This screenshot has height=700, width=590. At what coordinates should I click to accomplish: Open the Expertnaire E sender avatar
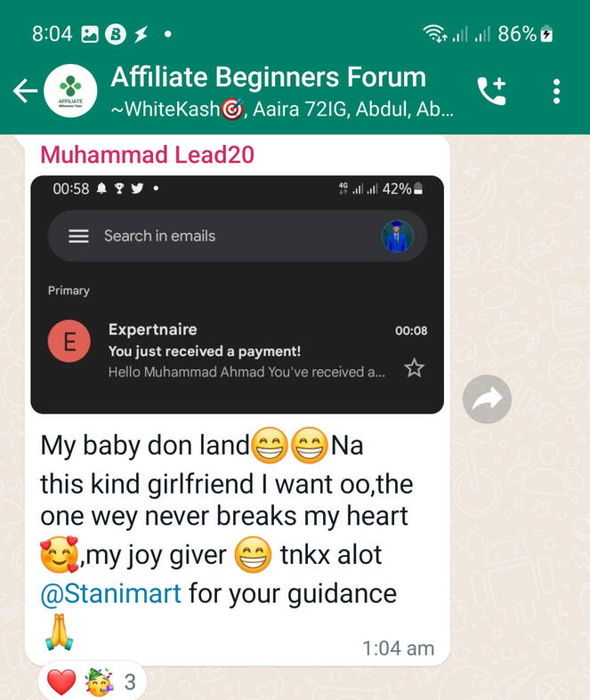pos(69,341)
